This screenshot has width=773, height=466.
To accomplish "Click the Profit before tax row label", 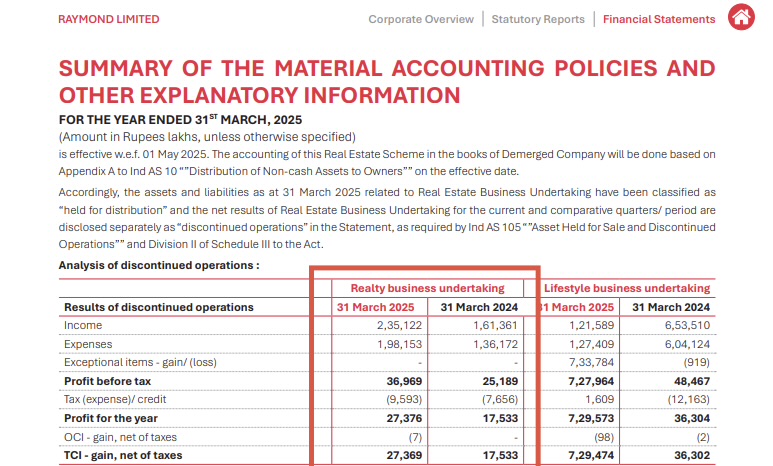I will [107, 381].
